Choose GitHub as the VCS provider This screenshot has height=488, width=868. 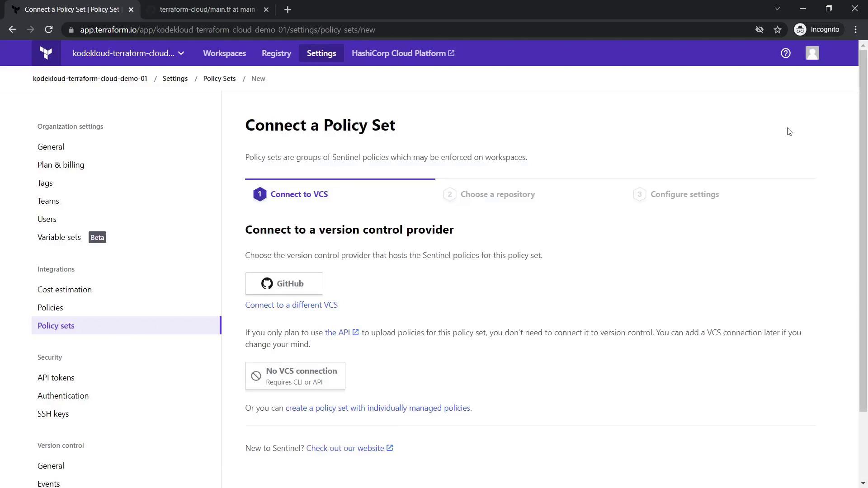[284, 284]
